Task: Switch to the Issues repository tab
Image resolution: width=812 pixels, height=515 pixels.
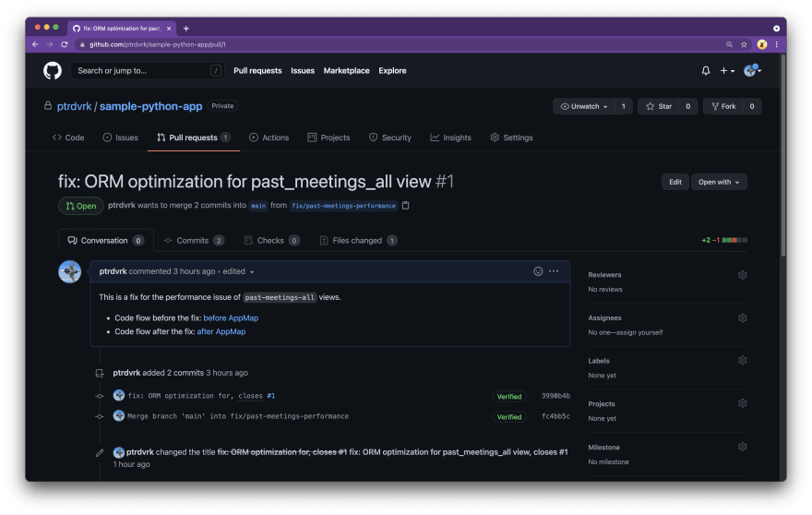Action: coord(121,138)
